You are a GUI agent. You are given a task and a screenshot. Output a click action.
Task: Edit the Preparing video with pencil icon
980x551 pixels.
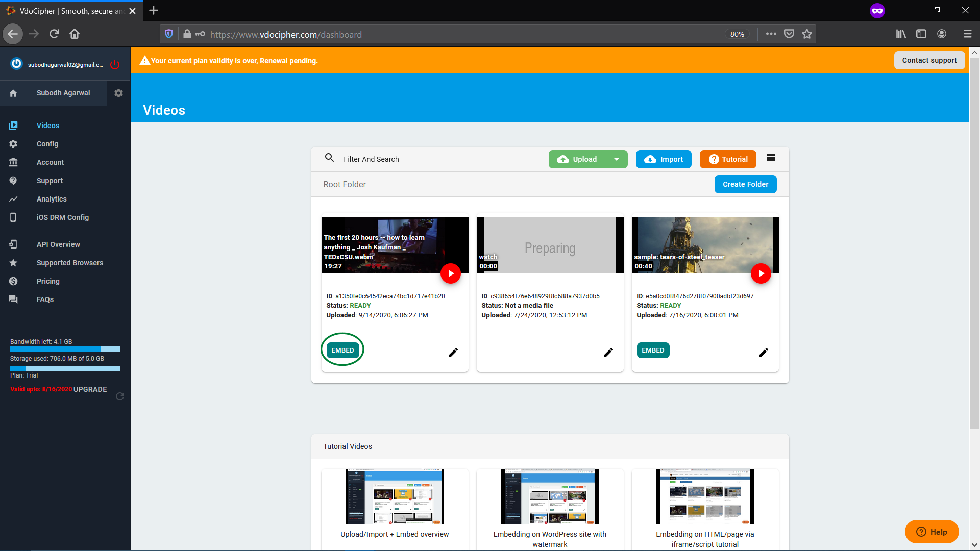click(x=608, y=353)
